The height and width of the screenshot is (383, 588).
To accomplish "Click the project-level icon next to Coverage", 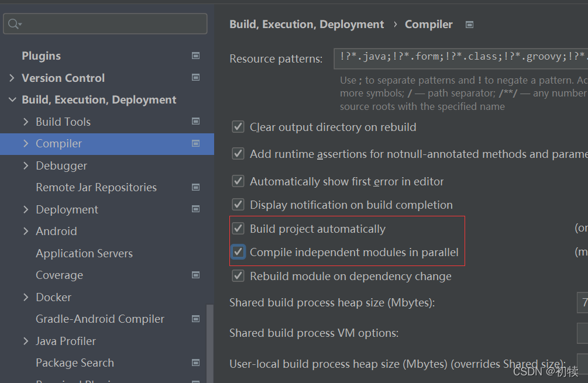I will [195, 275].
